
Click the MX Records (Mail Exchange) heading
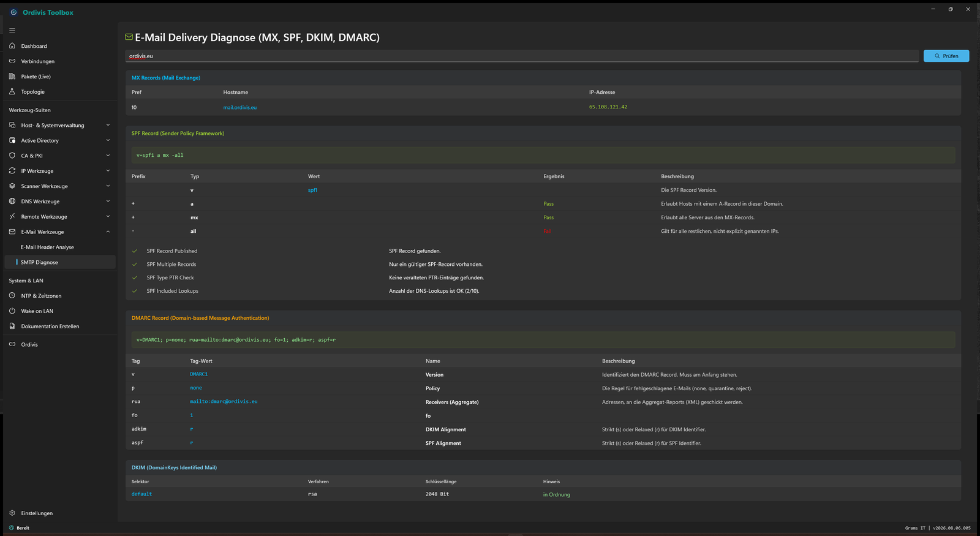(166, 78)
